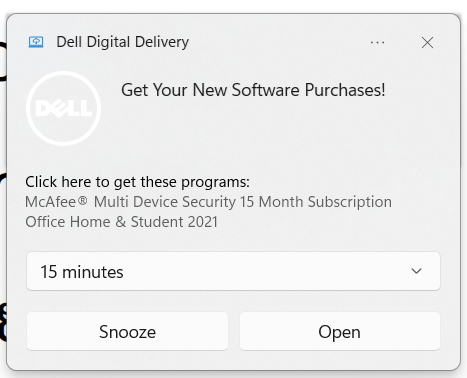Click the round Dell logo image
This screenshot has height=378, width=467.
(x=63, y=108)
